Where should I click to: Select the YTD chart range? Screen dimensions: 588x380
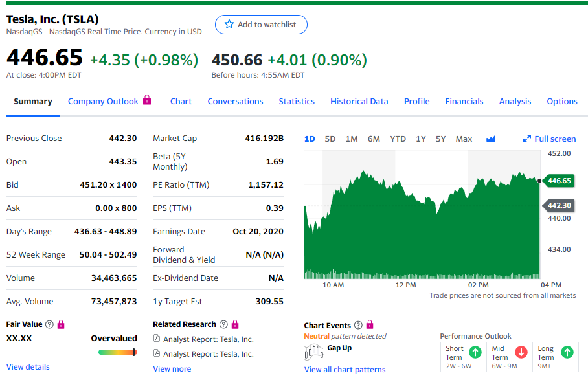[398, 139]
